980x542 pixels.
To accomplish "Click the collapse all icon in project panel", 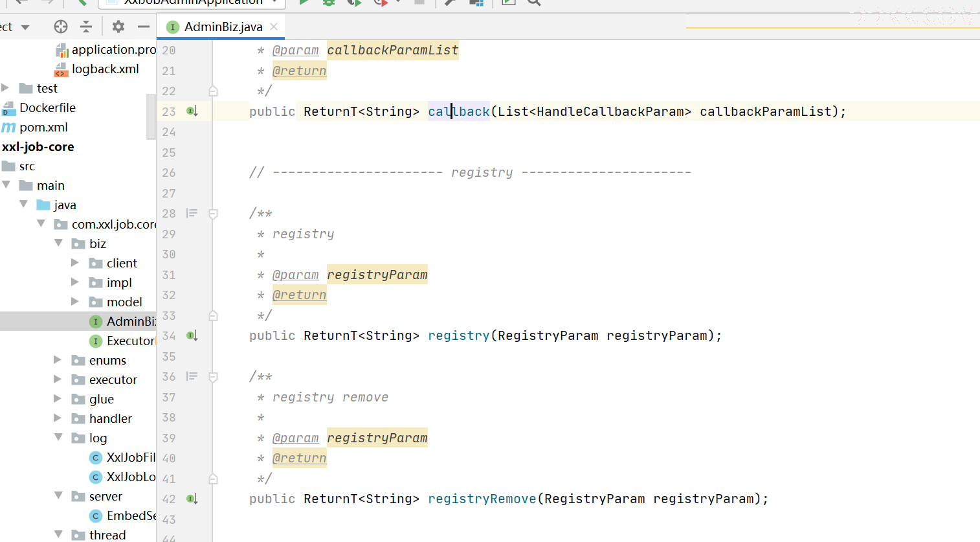I will tap(86, 27).
